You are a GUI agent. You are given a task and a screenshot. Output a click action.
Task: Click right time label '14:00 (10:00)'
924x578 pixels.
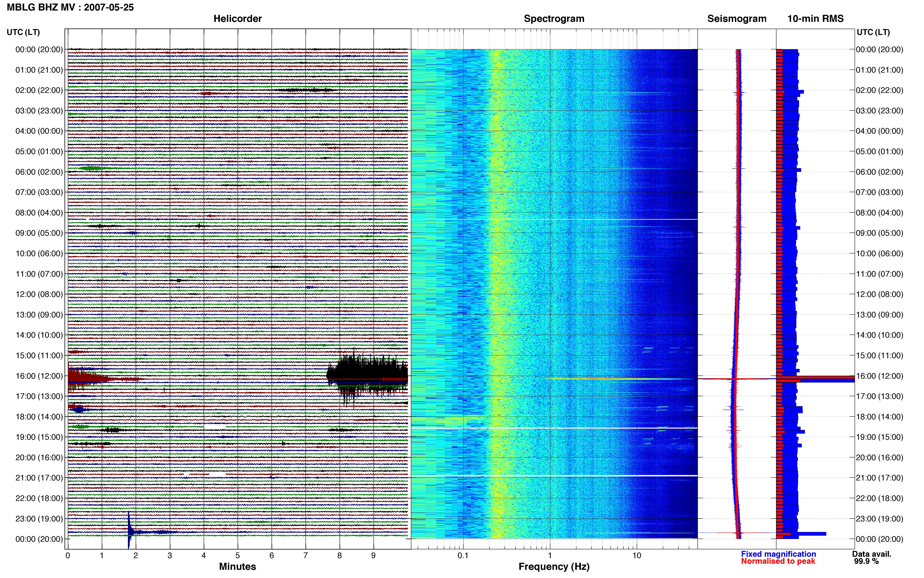tap(879, 335)
